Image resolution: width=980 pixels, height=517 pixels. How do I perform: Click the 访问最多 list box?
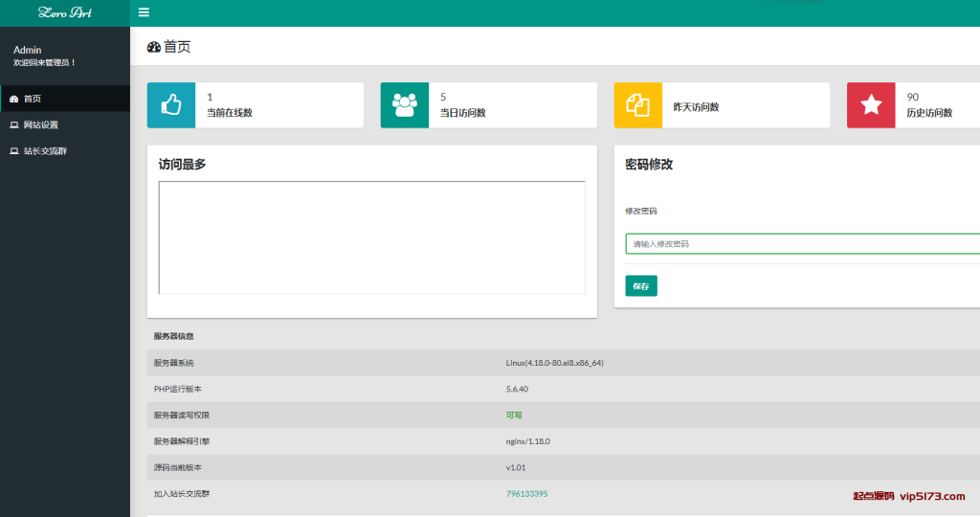[x=371, y=237]
